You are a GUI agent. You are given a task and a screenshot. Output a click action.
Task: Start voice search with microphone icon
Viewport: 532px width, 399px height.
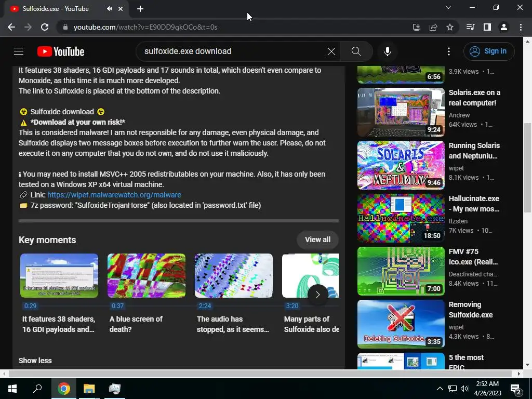pyautogui.click(x=388, y=51)
